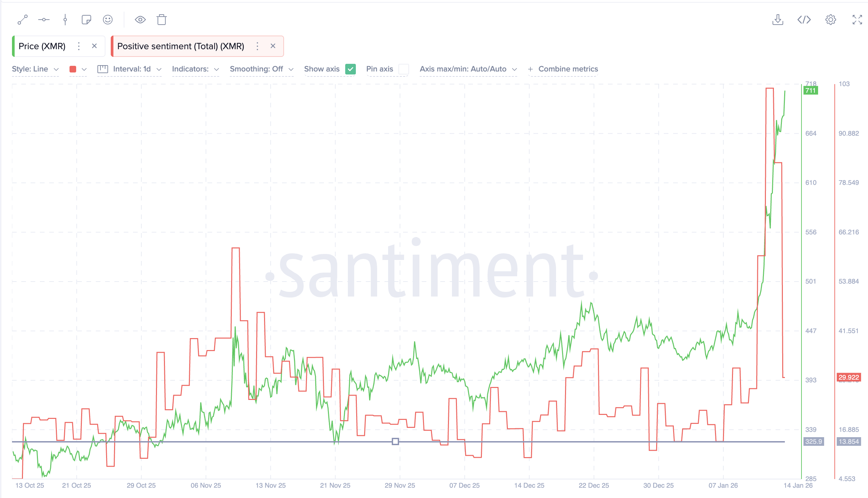The image size is (868, 498).
Task: Open chart settings with the gear icon
Action: pos(830,20)
